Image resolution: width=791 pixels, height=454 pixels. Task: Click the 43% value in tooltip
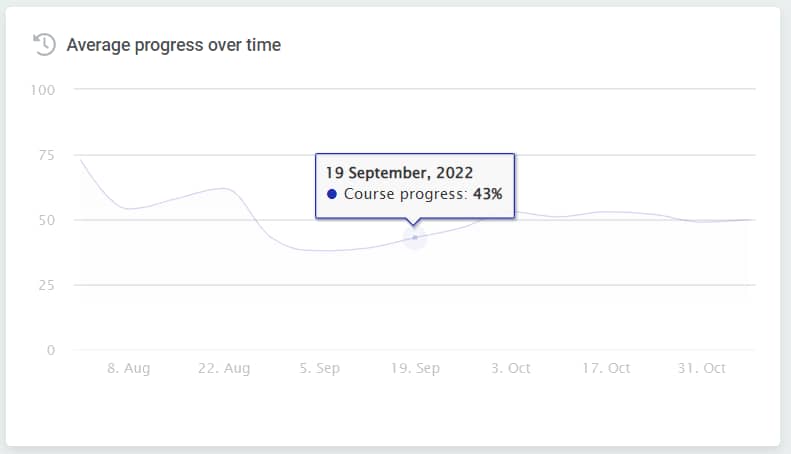pyautogui.click(x=487, y=194)
